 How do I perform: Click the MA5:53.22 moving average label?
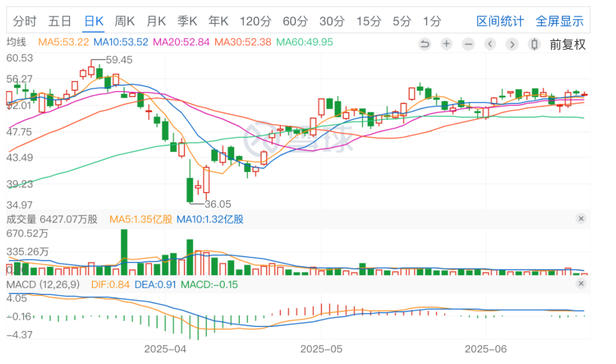click(x=64, y=42)
